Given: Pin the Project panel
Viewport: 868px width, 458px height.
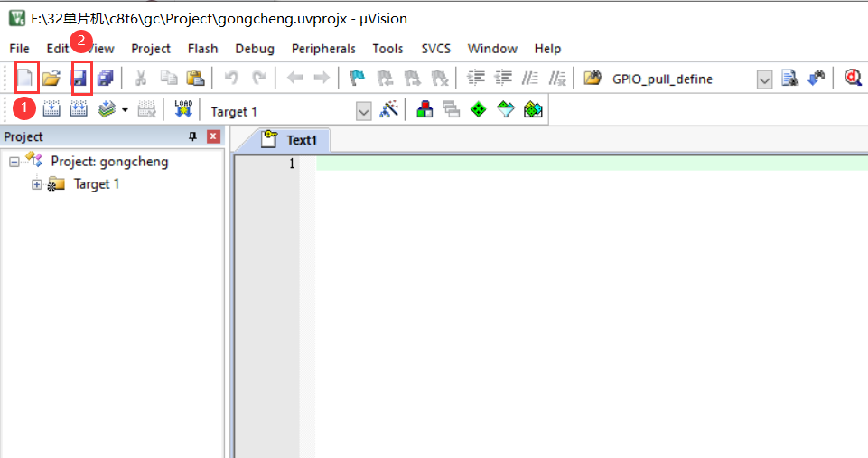Looking at the screenshot, I should tap(192, 136).
